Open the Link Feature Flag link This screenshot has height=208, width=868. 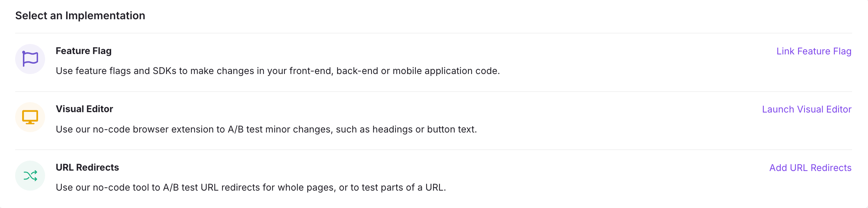point(814,51)
